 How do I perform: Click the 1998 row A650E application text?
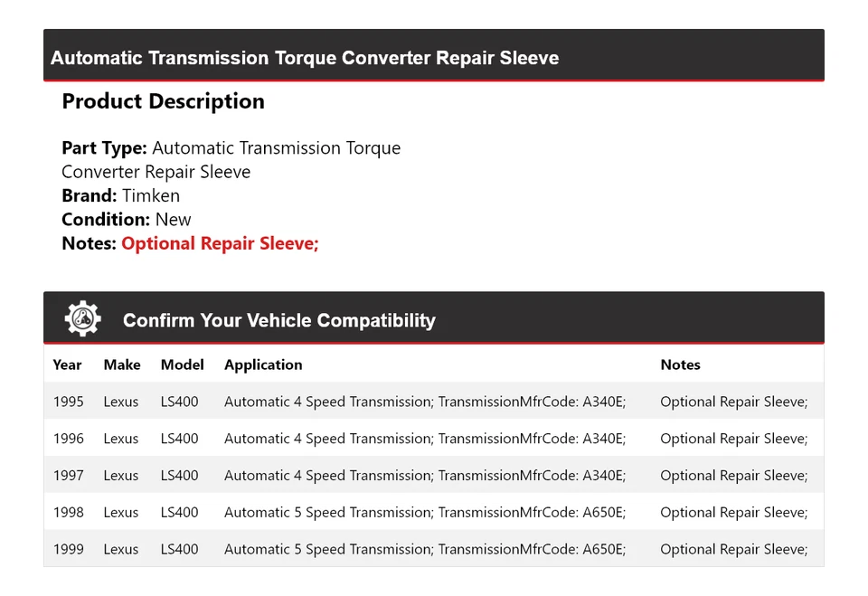click(425, 513)
